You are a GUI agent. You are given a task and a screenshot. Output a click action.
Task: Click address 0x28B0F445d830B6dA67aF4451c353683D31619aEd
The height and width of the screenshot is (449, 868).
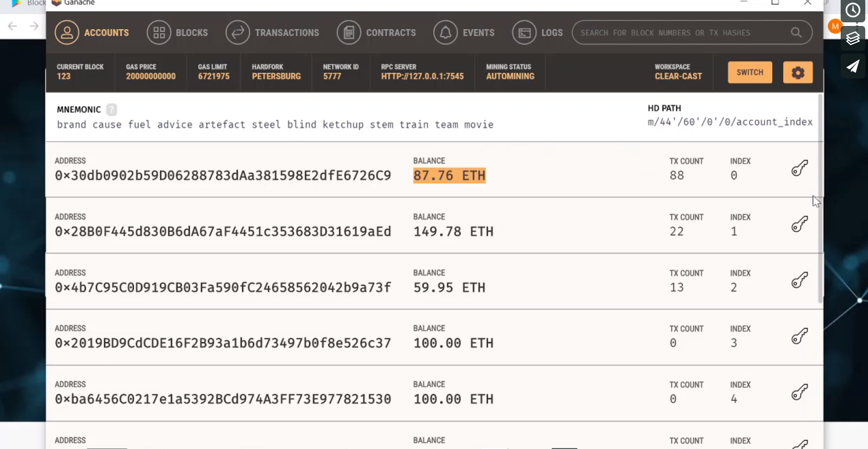223,232
